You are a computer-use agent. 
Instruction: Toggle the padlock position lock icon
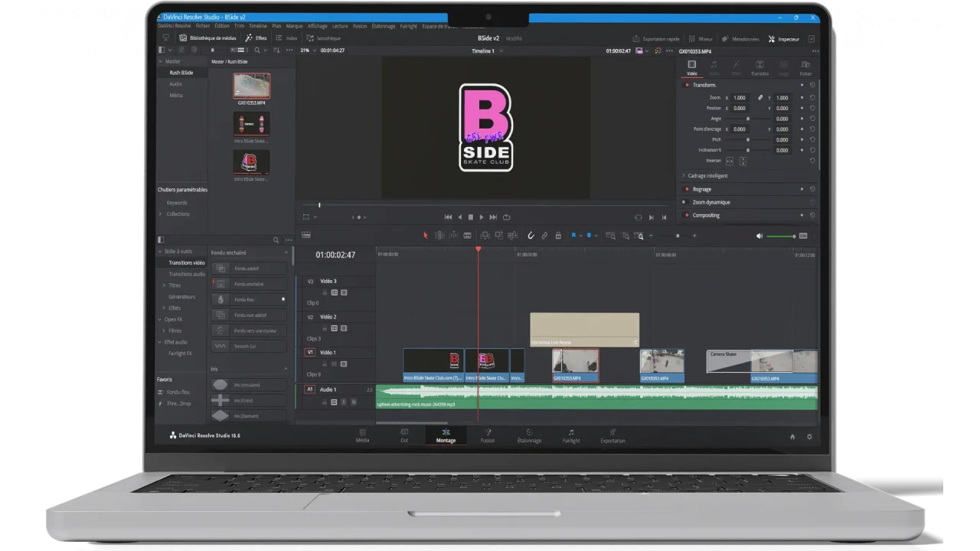click(x=558, y=236)
